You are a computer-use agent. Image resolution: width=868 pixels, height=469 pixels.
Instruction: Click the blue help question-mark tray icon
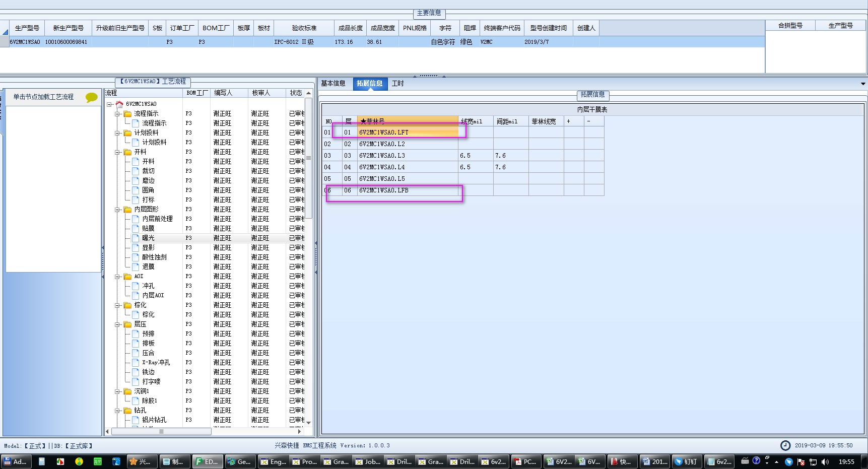(756, 460)
